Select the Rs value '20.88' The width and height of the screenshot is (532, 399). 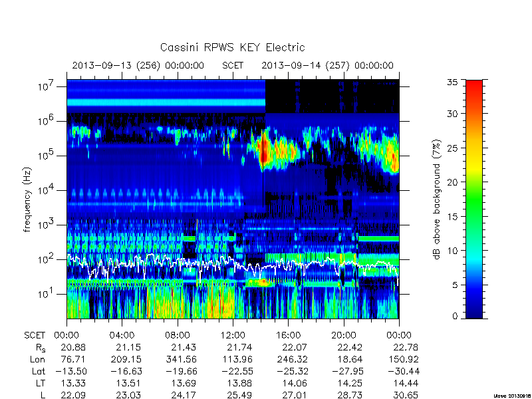(x=73, y=347)
